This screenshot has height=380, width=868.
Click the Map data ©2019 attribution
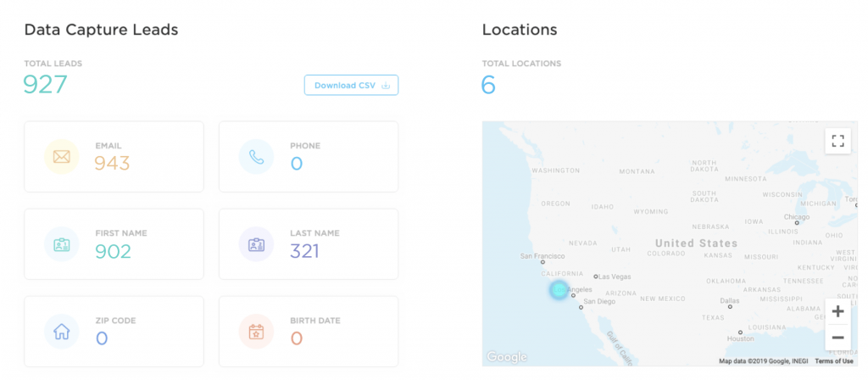point(765,361)
